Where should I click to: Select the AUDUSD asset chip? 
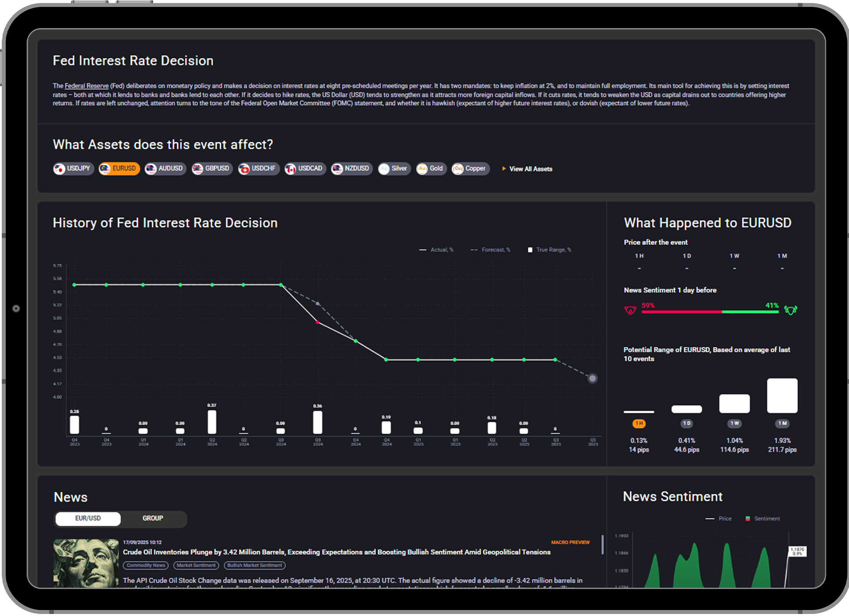tap(165, 168)
